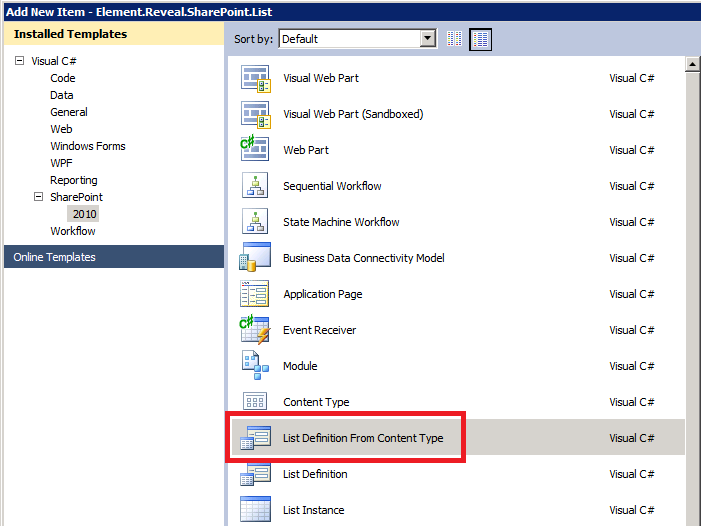This screenshot has height=526, width=701.
Task: Select the Visual C# root label
Action: 54,61
